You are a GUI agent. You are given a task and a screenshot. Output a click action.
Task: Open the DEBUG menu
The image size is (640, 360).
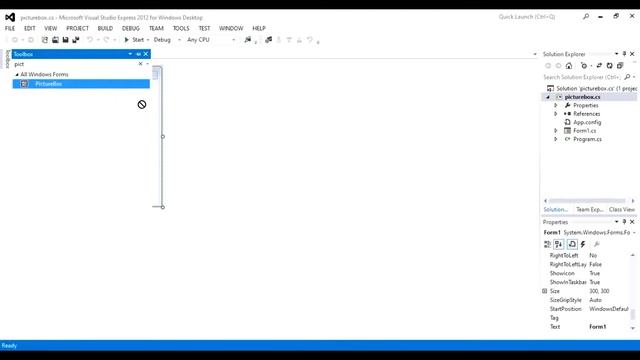[131, 28]
